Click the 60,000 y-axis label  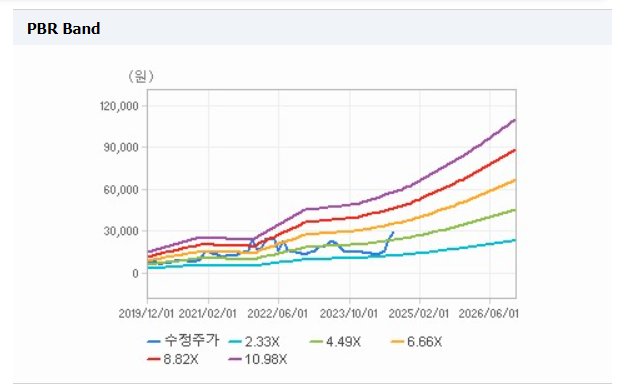121,190
